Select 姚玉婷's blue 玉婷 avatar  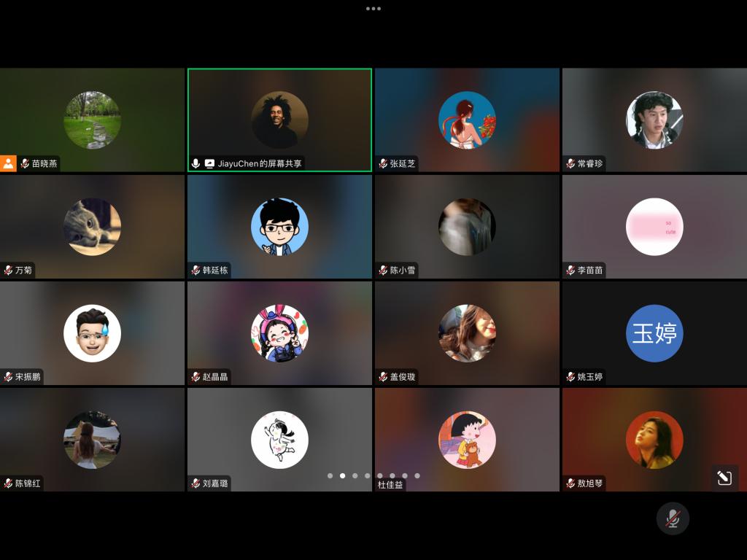pos(654,333)
